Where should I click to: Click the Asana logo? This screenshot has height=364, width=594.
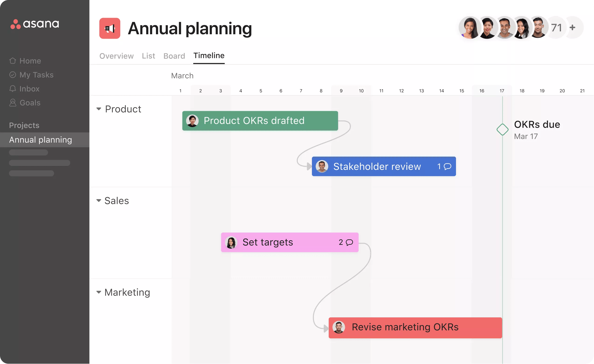tap(35, 24)
